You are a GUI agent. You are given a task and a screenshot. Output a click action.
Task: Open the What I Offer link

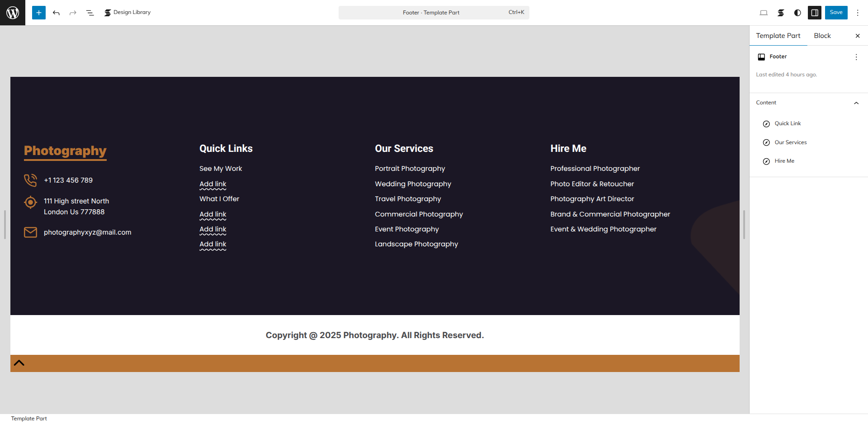[x=219, y=199]
